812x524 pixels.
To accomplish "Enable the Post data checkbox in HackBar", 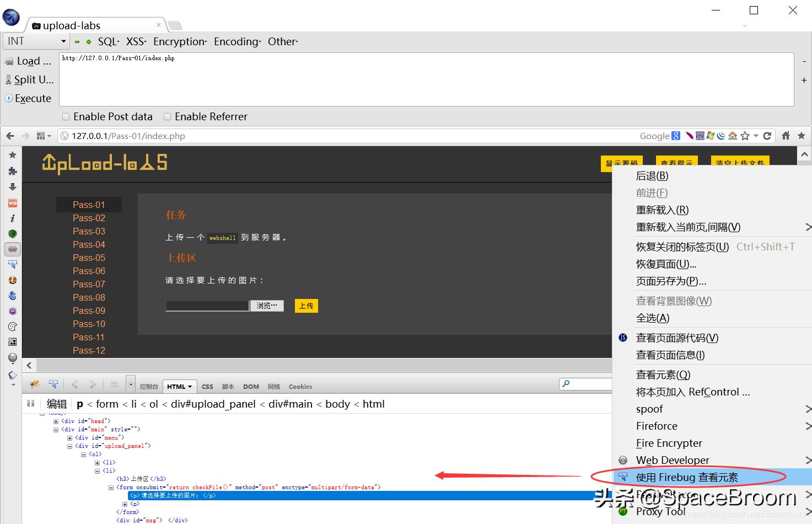I will (x=66, y=116).
